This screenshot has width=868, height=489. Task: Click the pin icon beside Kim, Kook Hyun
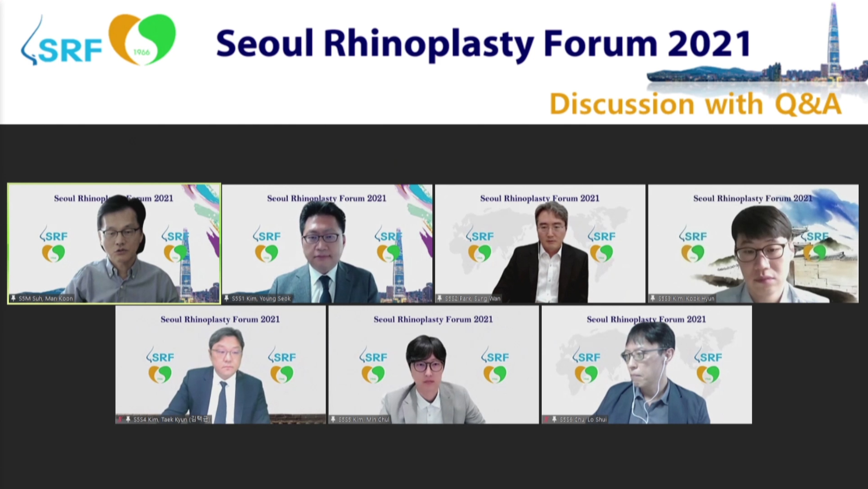tap(653, 298)
